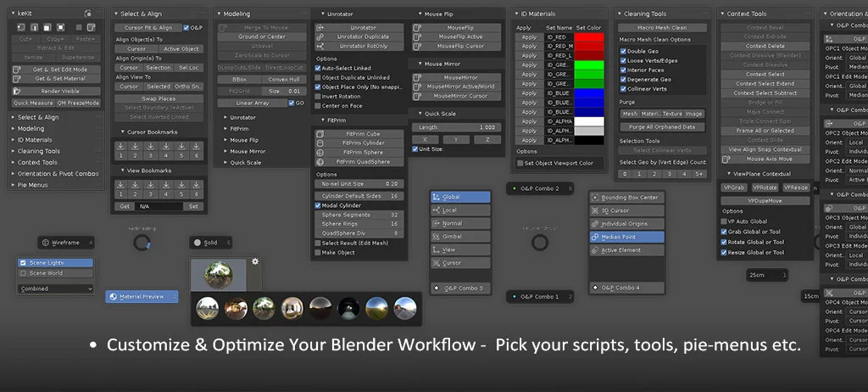Uncheck Modal Cylinder option
The width and height of the screenshot is (868, 392).
tap(318, 205)
